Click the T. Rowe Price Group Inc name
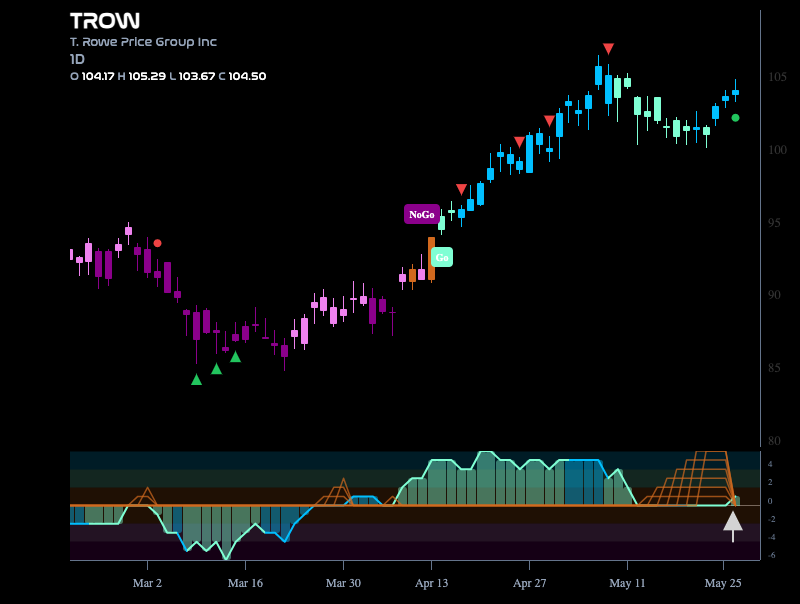800x604 pixels. (143, 42)
